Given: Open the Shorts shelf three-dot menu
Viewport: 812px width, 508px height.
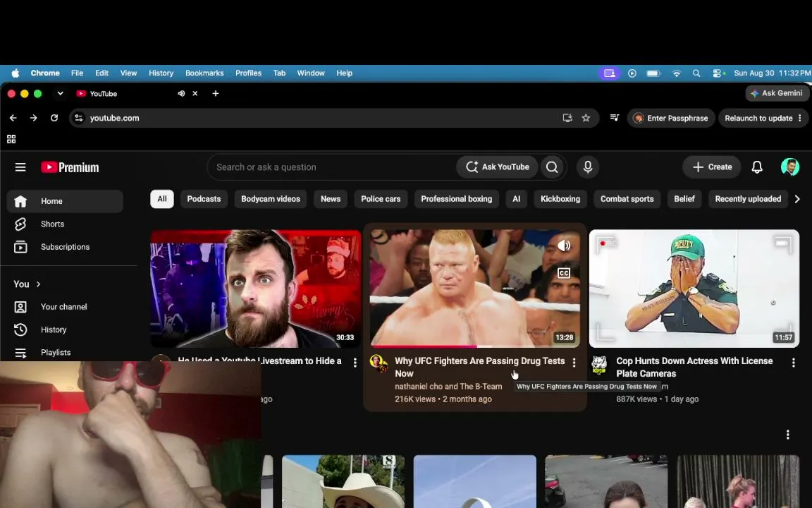Looking at the screenshot, I should click(x=787, y=435).
